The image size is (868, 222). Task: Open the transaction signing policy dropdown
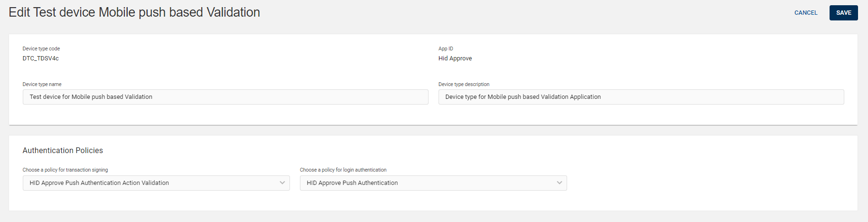tap(152, 183)
